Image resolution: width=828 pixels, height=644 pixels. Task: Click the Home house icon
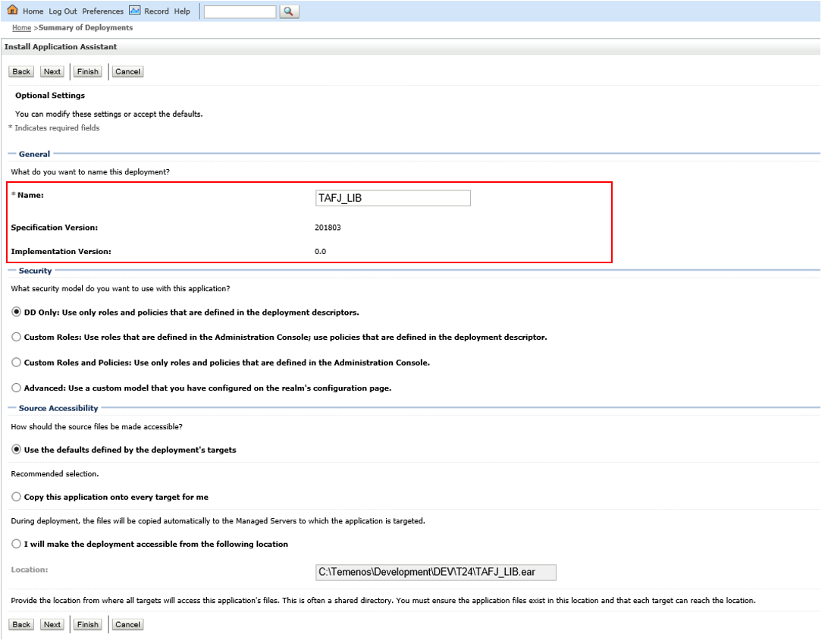[12, 11]
